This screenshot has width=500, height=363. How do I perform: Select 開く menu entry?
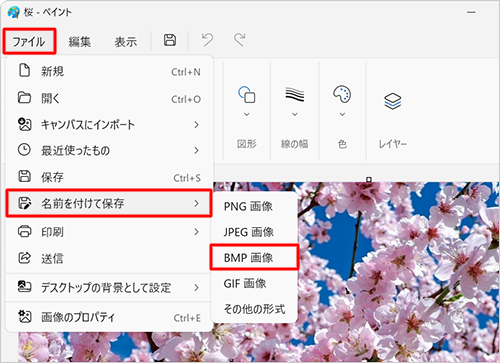110,98
